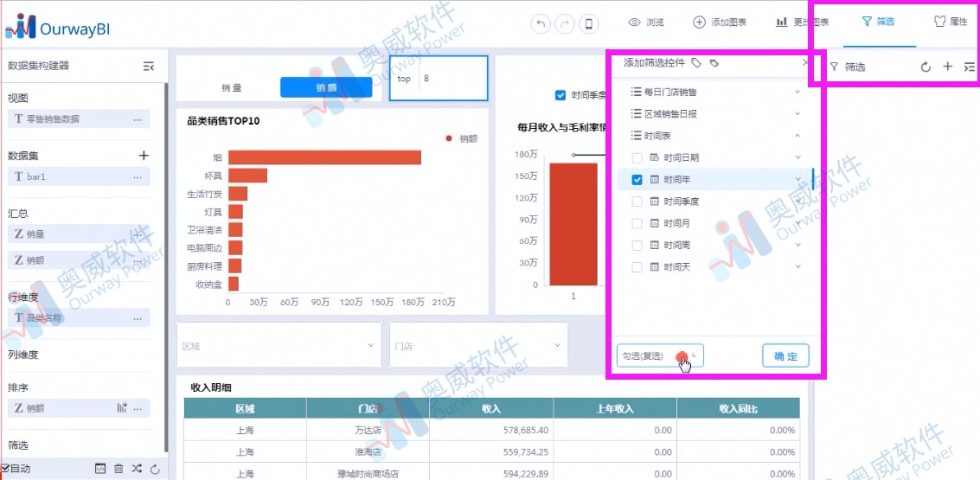This screenshot has width=980, height=480.
Task: Click the first tag icon beside 添加筛选控件
Action: [x=697, y=63]
